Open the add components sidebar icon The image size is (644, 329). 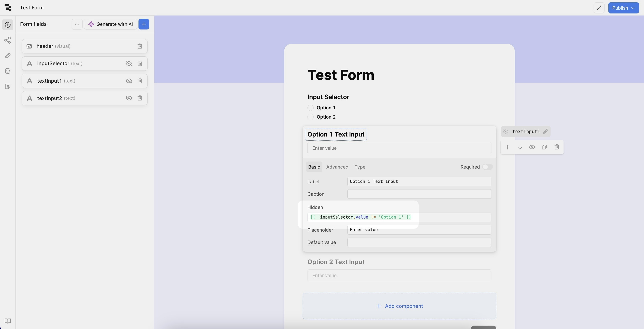(x=8, y=25)
